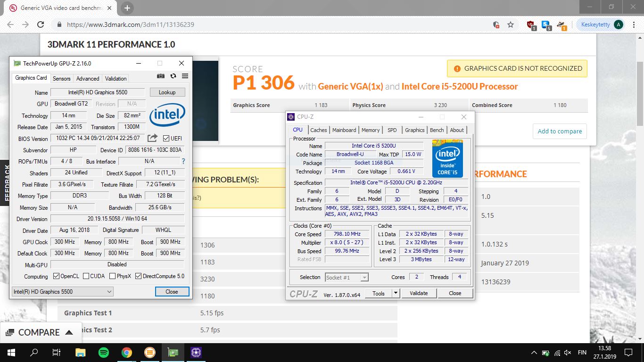The image size is (644, 362).
Task: Open the Socket #1 selection dropdown
Action: tap(346, 277)
